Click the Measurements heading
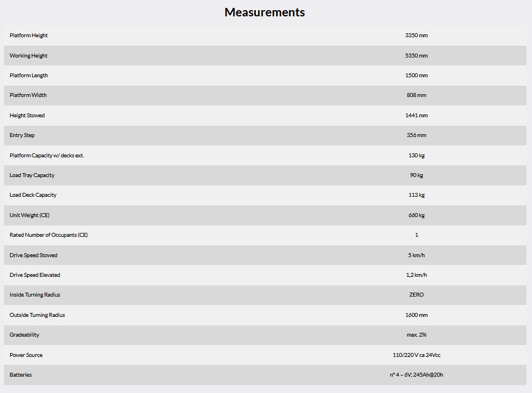532x393 pixels. pyautogui.click(x=264, y=12)
